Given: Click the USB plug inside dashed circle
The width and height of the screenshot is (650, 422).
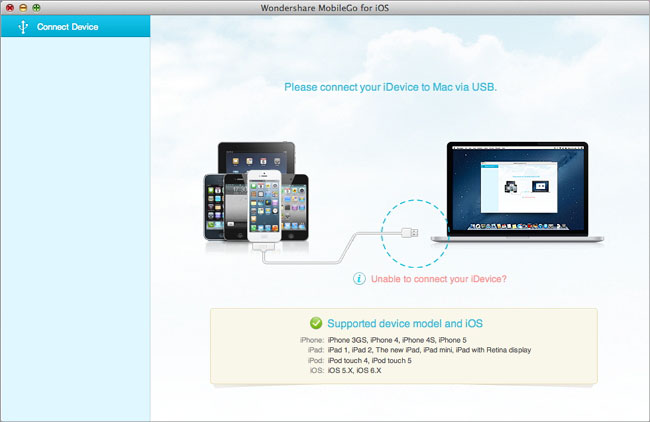Looking at the screenshot, I should (x=410, y=233).
